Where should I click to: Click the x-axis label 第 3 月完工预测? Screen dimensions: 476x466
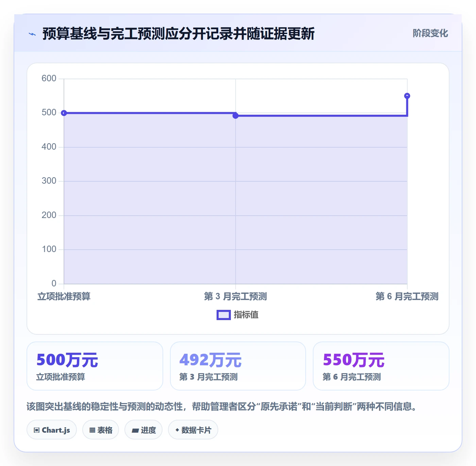[236, 297]
